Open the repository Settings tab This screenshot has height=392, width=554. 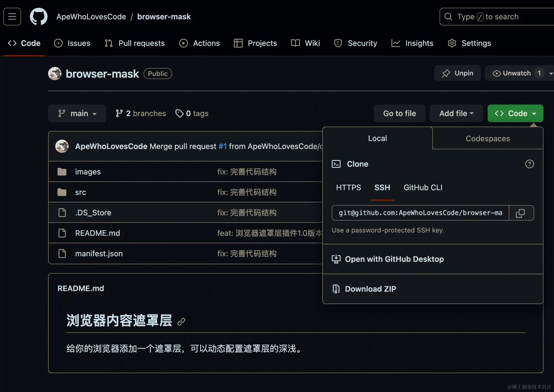tap(469, 43)
